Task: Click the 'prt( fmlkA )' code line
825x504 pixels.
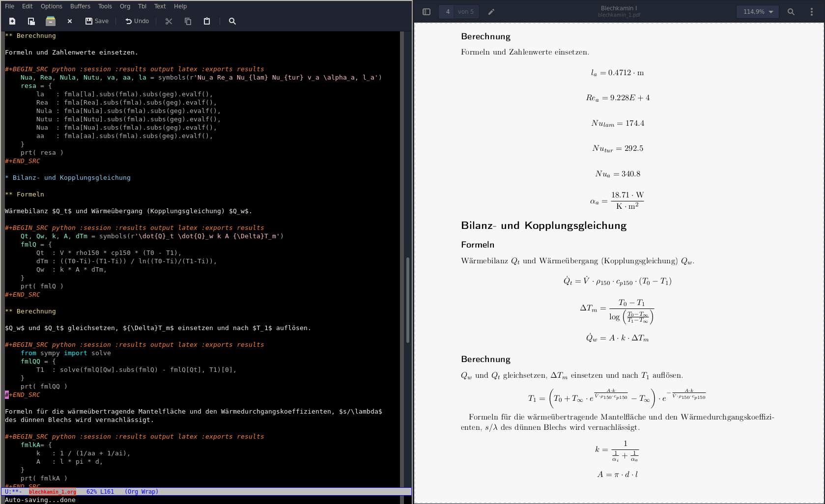Action: [x=44, y=478]
